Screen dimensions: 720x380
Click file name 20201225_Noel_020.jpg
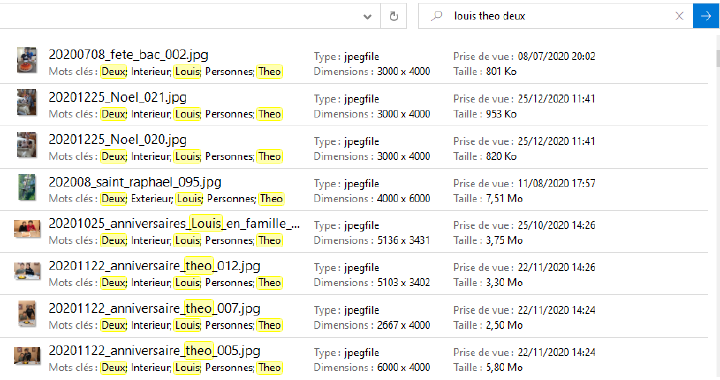pos(118,140)
